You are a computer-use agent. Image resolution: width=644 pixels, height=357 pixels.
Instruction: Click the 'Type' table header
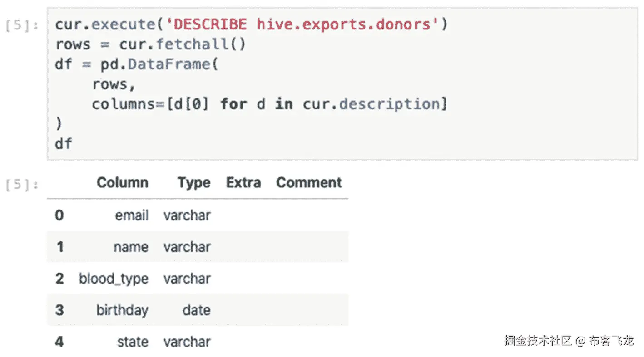pyautogui.click(x=194, y=182)
